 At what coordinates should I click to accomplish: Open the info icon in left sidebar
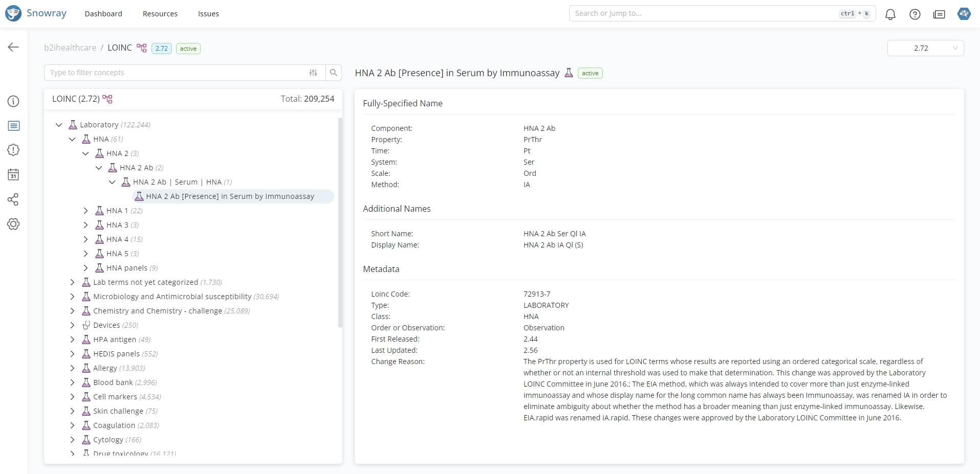coord(13,101)
